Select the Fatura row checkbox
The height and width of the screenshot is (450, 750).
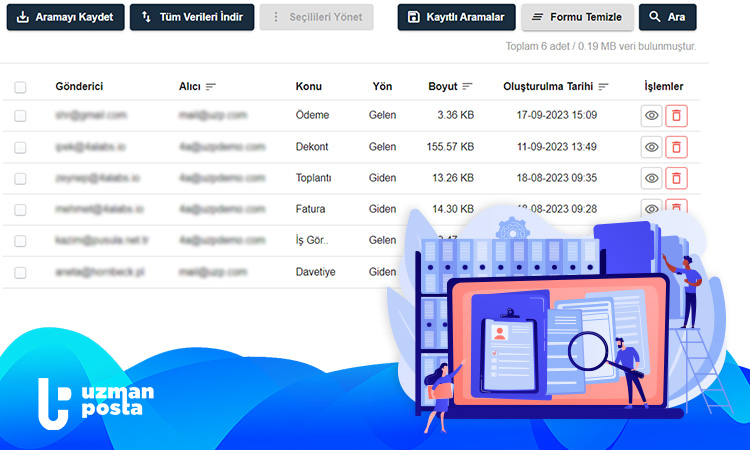[x=20, y=209]
